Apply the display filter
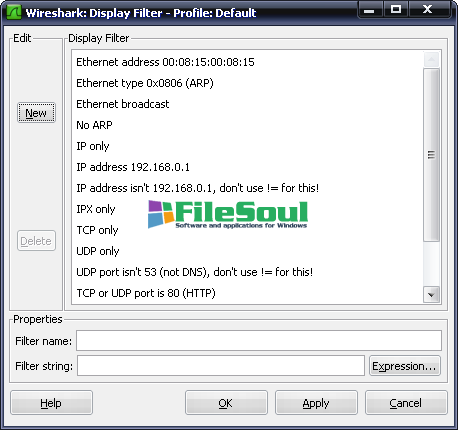The width and height of the screenshot is (458, 430). pyautogui.click(x=316, y=403)
